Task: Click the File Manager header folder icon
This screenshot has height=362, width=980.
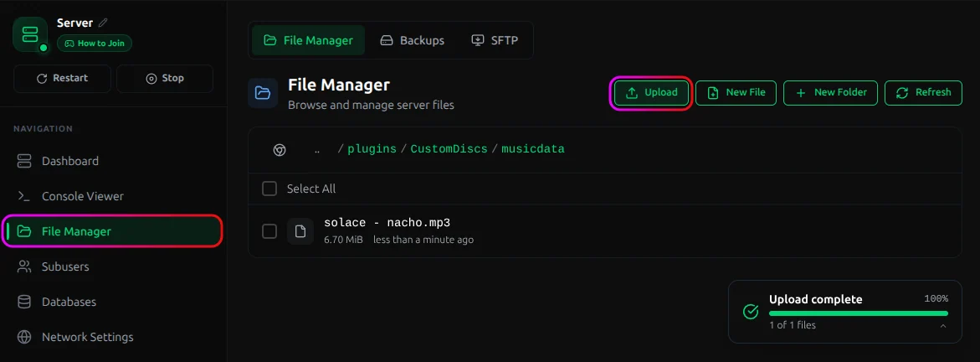Action: pos(263,93)
